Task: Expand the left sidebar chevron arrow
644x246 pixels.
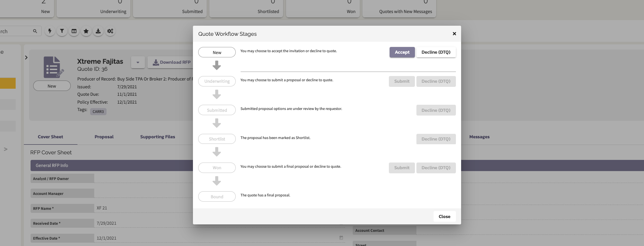Action: (6, 149)
